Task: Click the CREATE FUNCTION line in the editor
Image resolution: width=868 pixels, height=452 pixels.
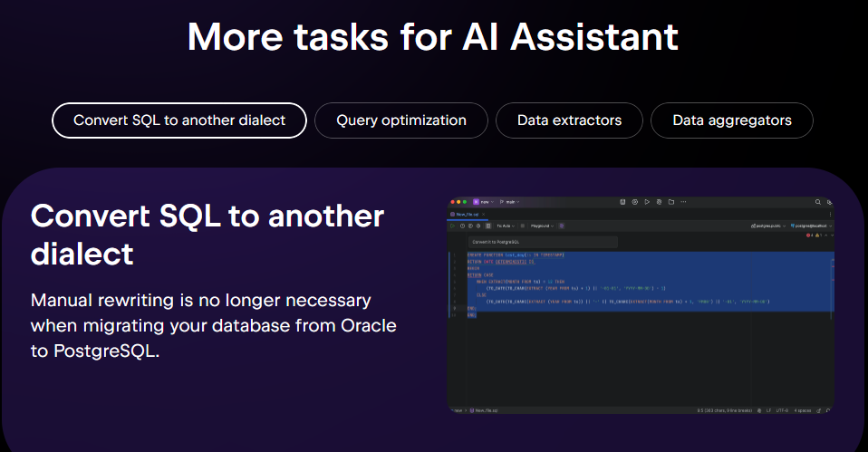Action: click(x=516, y=255)
